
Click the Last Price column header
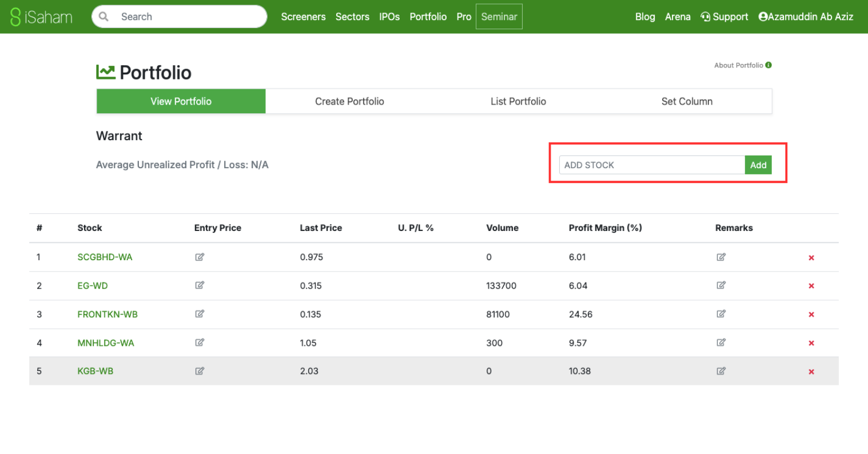321,228
